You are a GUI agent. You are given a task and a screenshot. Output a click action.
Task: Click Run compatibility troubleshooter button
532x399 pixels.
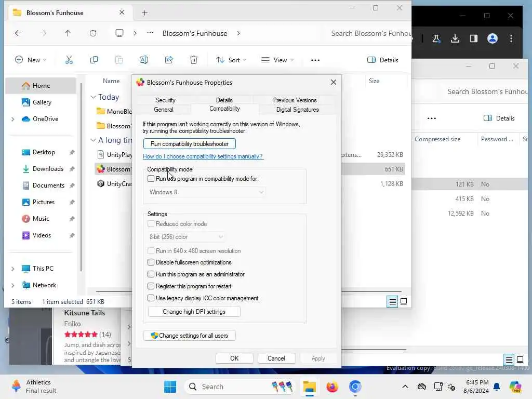coord(189,144)
